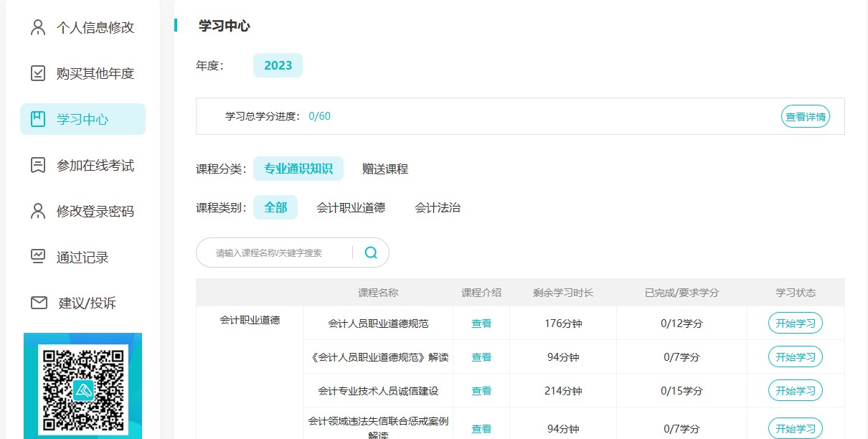Filter course type by 全部

point(275,207)
